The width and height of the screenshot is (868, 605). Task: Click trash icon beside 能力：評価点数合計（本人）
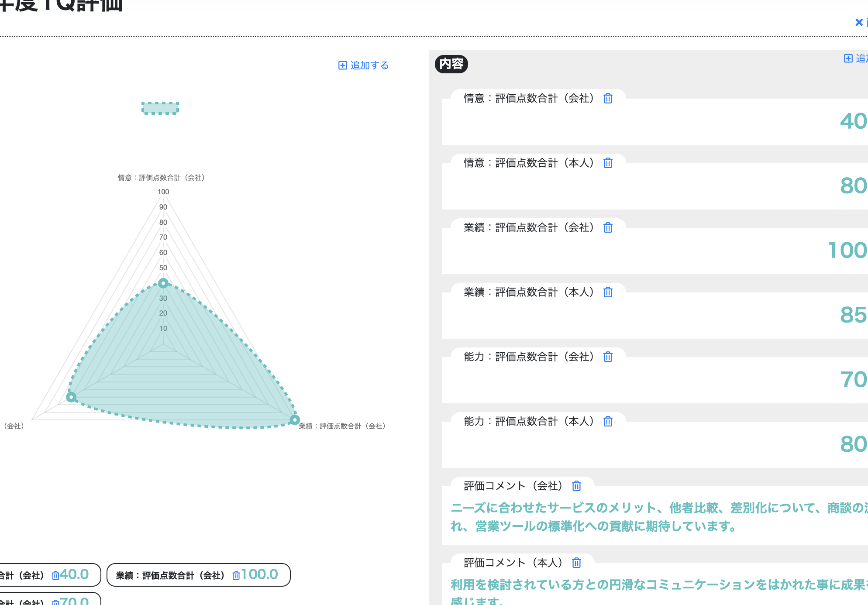pos(608,422)
